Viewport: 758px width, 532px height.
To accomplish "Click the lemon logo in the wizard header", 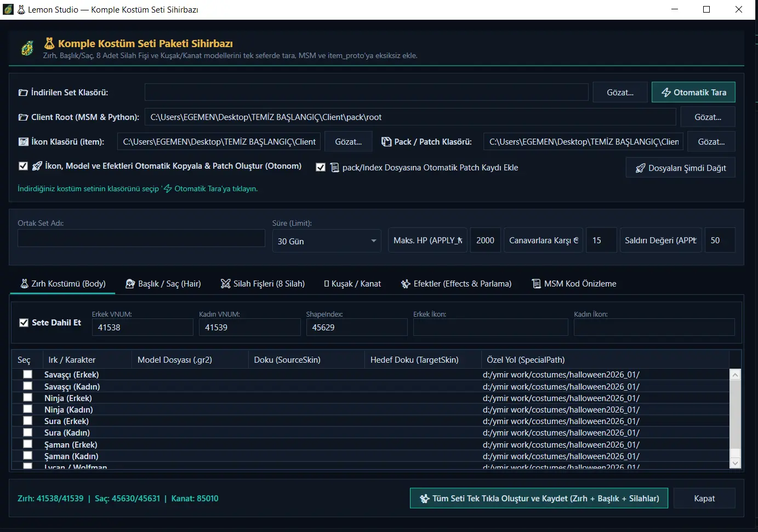I will (x=27, y=49).
